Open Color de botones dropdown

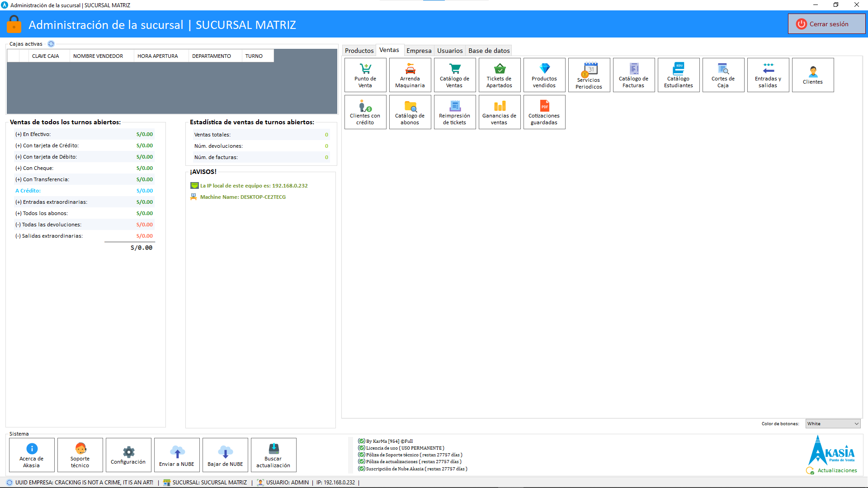click(833, 424)
